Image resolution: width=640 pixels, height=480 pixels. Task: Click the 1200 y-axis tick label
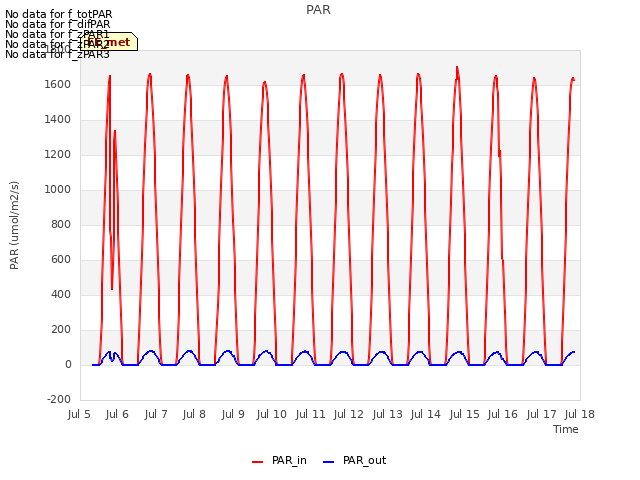[58, 155]
